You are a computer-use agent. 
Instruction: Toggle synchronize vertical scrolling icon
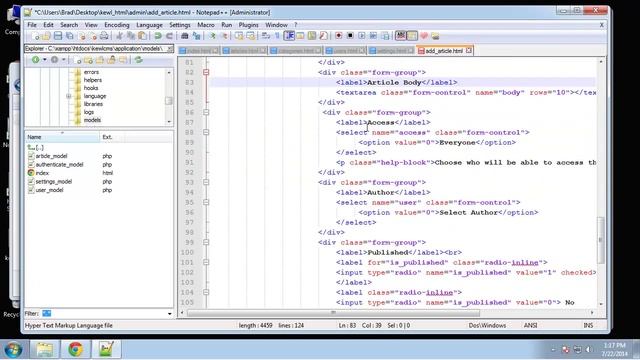pos(239,36)
